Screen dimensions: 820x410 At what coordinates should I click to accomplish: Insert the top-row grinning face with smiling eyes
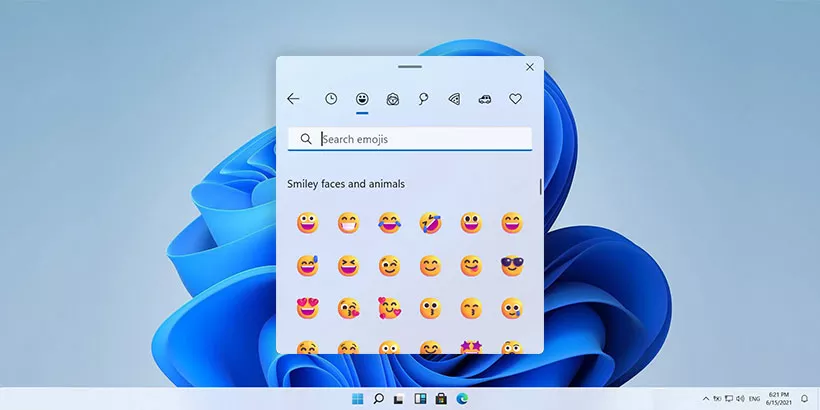(512, 223)
